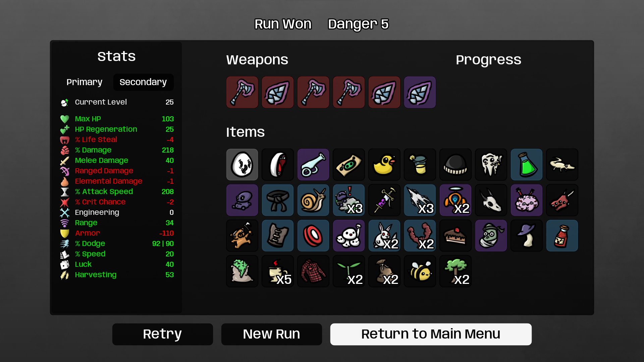644x362 pixels.
Task: Select the coffee cup x5 item
Action: 277,271
